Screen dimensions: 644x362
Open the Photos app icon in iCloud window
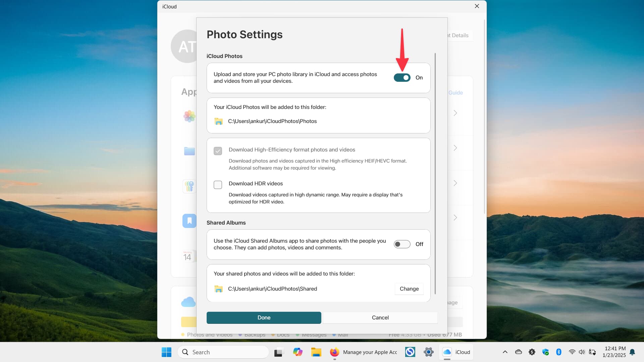tap(189, 116)
